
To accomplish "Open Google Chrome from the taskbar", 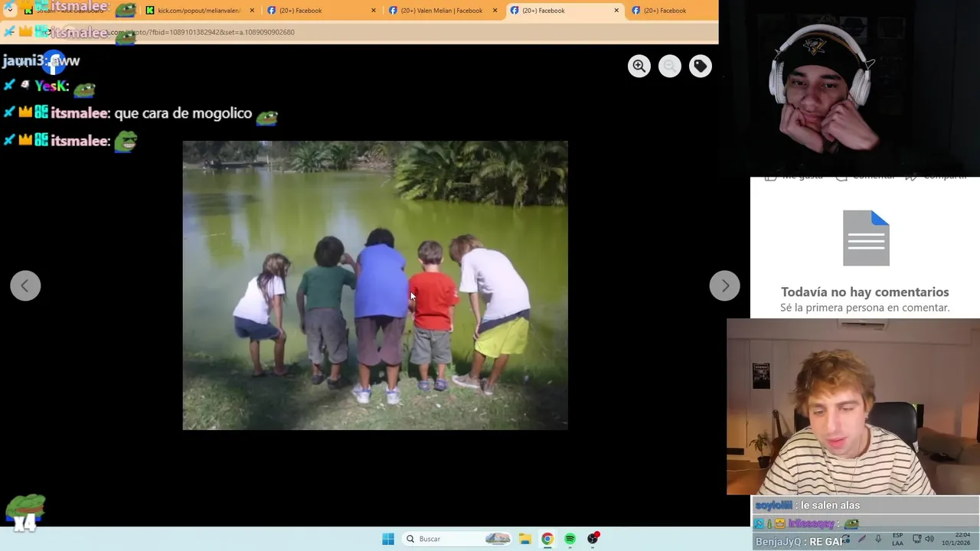I will coord(547,539).
